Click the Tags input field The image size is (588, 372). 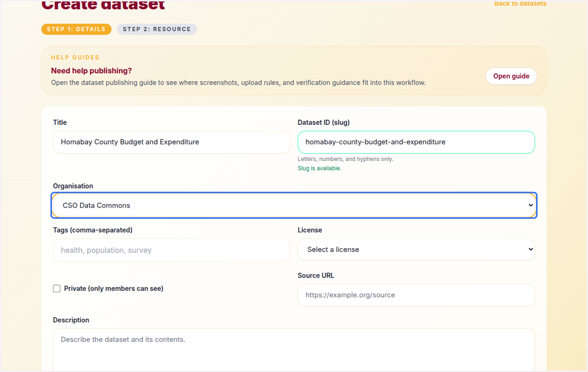tap(171, 250)
